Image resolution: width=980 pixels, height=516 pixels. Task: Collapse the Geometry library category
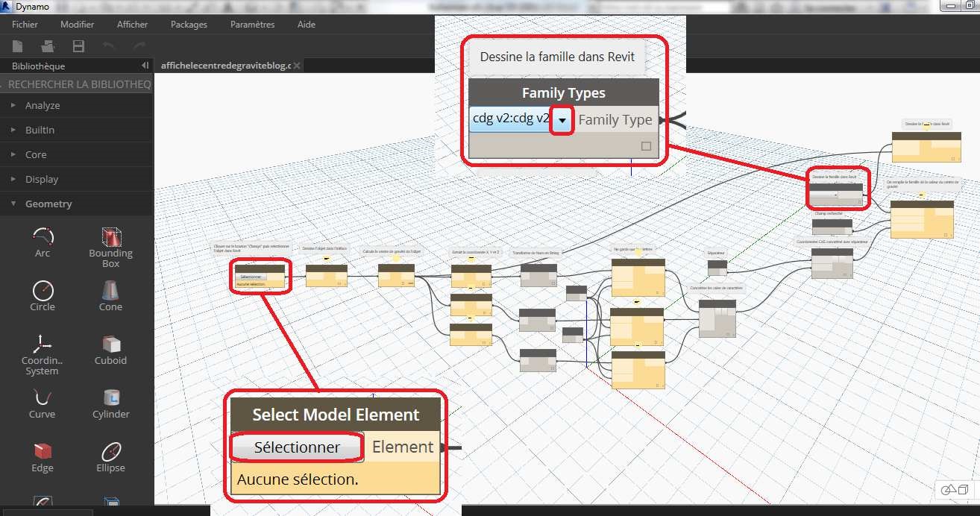tap(48, 204)
